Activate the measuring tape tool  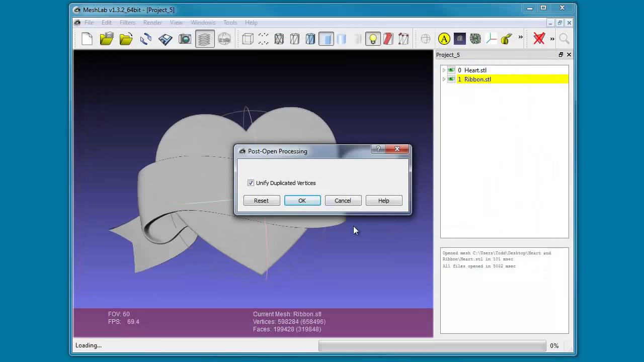pos(506,39)
